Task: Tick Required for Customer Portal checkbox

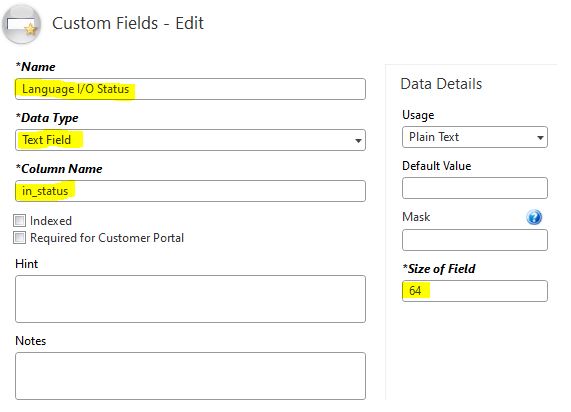Action: (20, 238)
